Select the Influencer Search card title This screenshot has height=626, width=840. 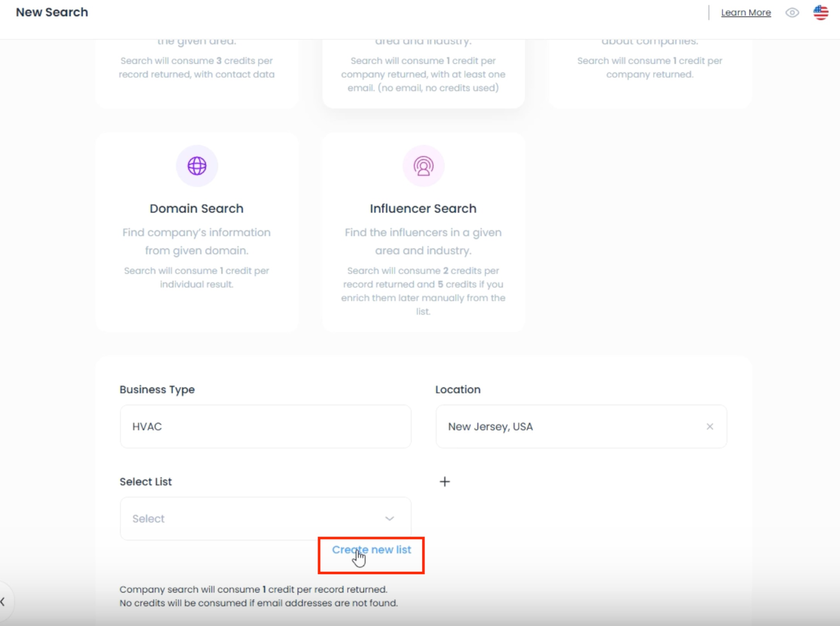click(x=423, y=209)
